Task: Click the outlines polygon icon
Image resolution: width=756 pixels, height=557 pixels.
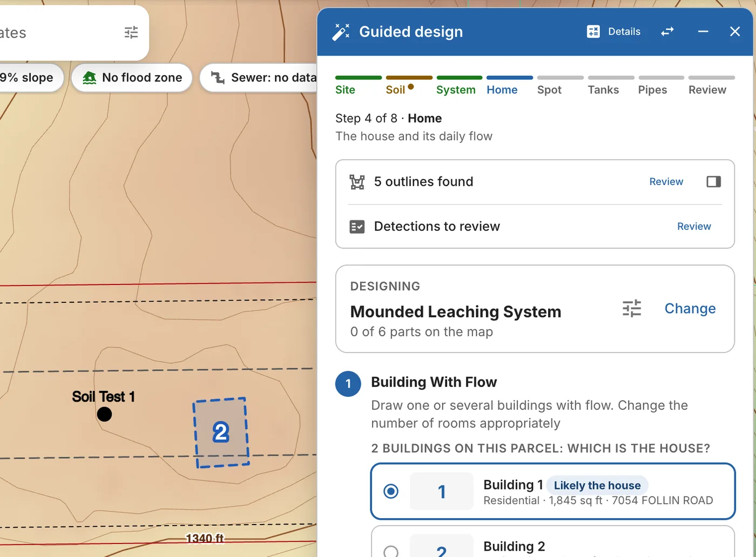Action: tap(357, 182)
